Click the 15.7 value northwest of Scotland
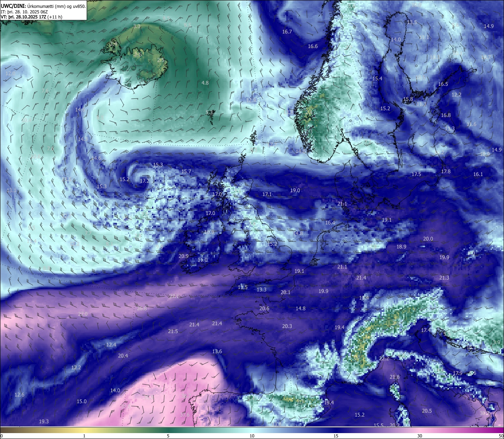The image size is (504, 439). coord(186,172)
